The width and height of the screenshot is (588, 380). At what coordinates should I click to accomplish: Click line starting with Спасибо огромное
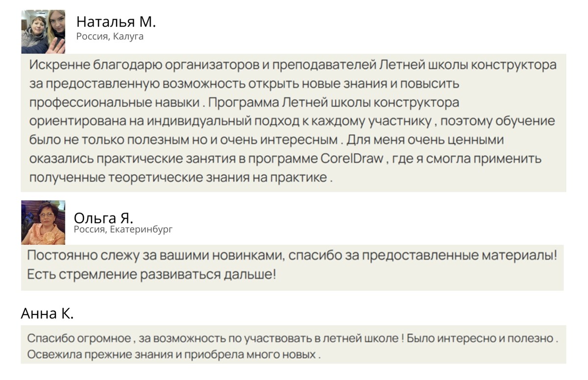coord(293,338)
